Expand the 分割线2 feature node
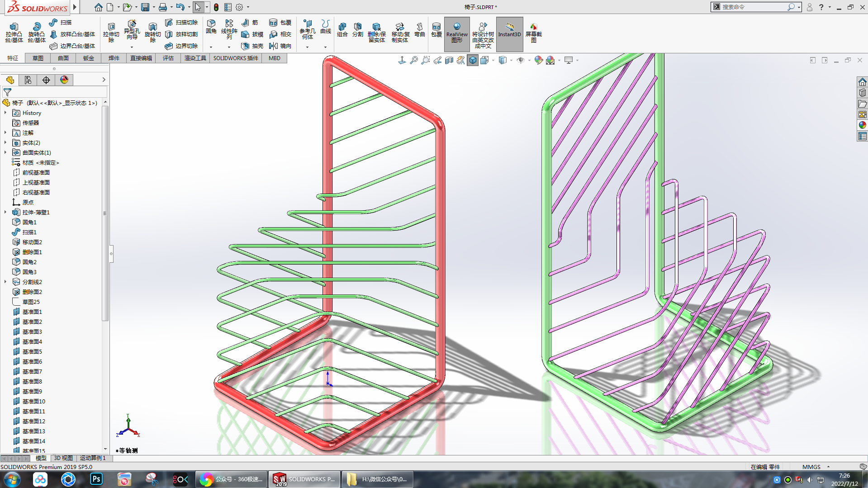868x488 pixels. point(5,282)
